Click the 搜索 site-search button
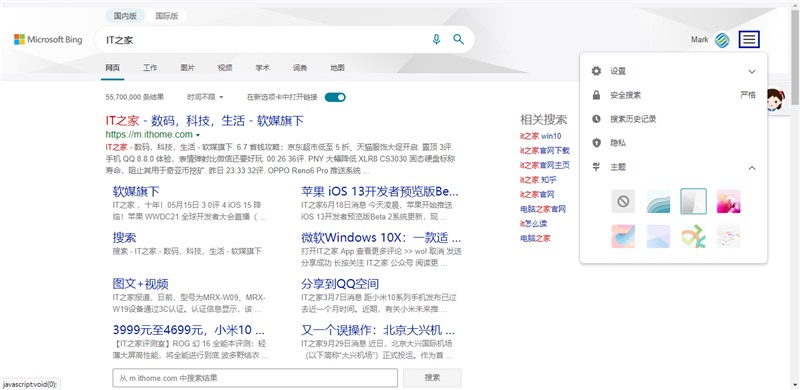The height and width of the screenshot is (390, 800). (x=432, y=378)
